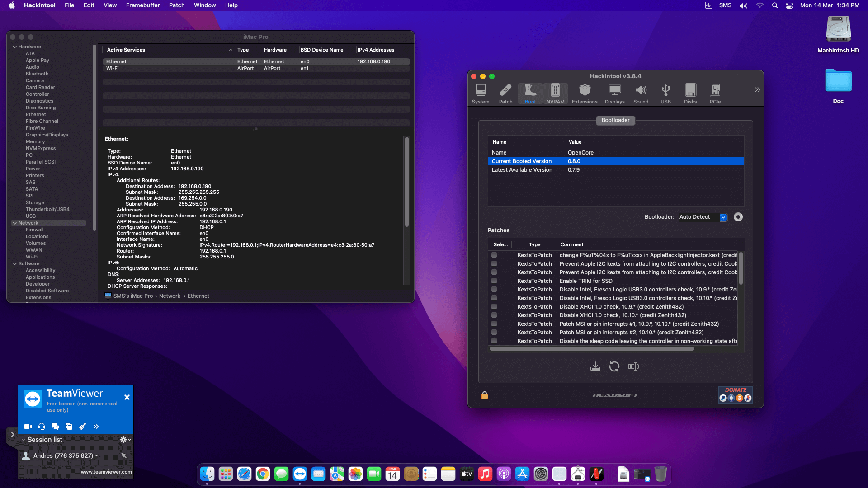Open the Machintosh HD desktop drive
The image size is (868, 488).
838,35
